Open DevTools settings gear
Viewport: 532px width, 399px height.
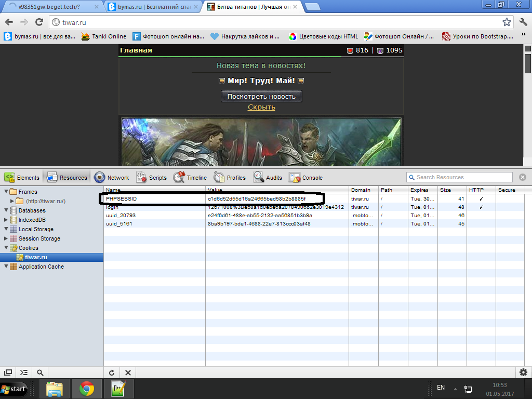[x=523, y=373]
